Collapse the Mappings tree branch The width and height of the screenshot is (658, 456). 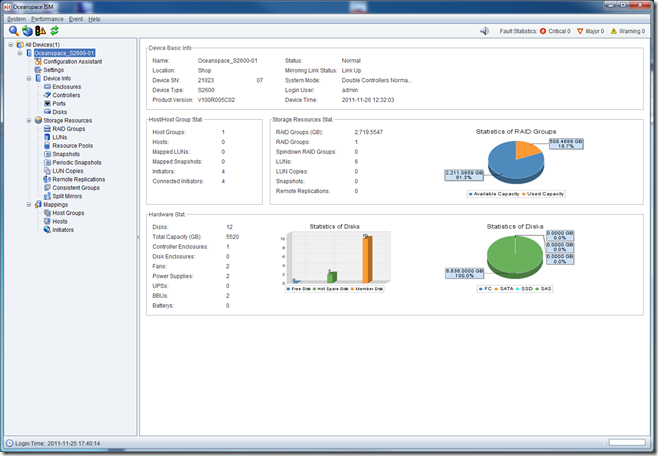click(30, 204)
